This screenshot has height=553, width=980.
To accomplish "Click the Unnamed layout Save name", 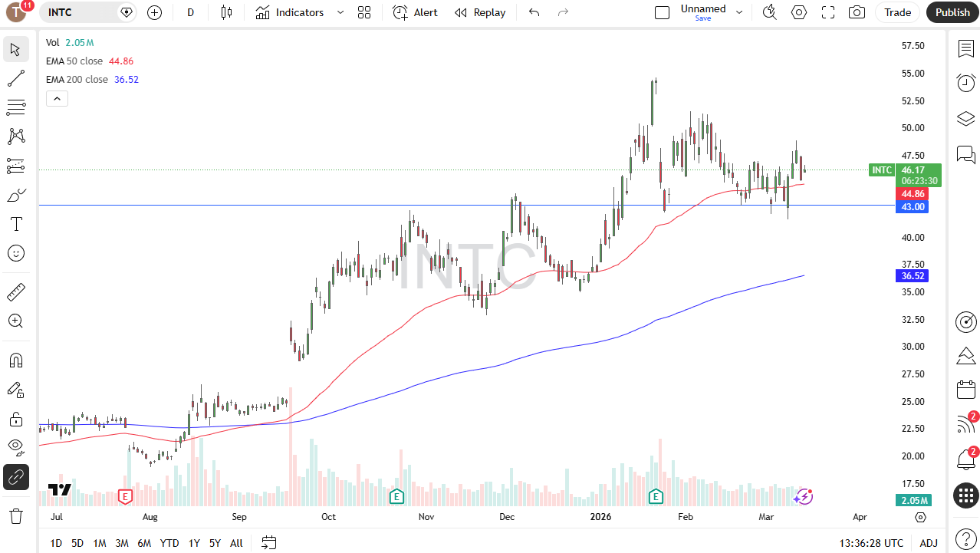I will click(x=703, y=12).
